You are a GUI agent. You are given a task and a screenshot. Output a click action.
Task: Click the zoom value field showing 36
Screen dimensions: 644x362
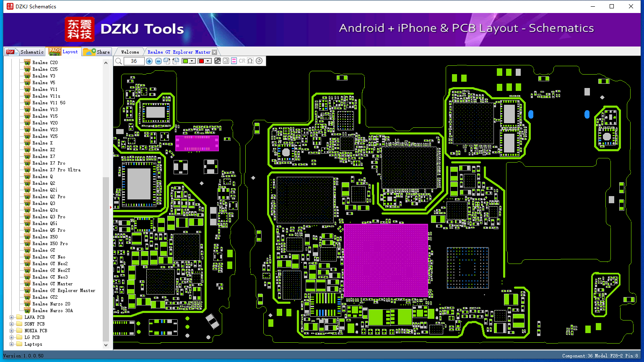[x=134, y=61]
